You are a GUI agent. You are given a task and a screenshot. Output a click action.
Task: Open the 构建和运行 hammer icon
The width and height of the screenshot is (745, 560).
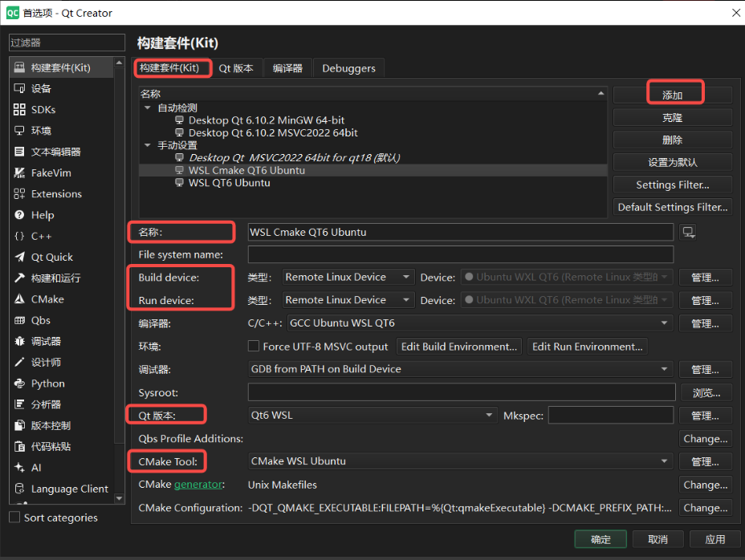point(19,278)
